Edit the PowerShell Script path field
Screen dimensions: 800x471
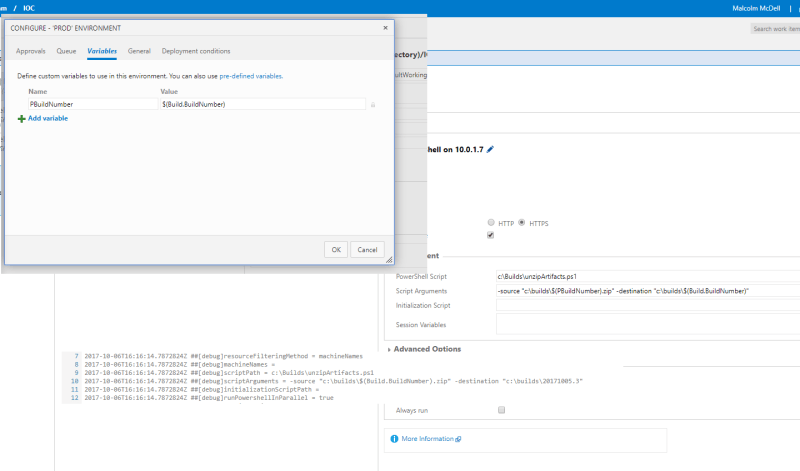pos(648,277)
